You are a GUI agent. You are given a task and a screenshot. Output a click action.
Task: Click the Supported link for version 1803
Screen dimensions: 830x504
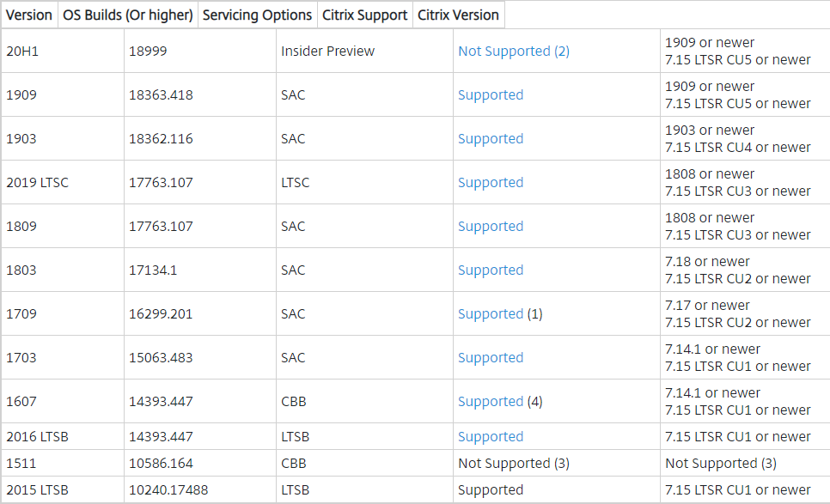pos(490,270)
